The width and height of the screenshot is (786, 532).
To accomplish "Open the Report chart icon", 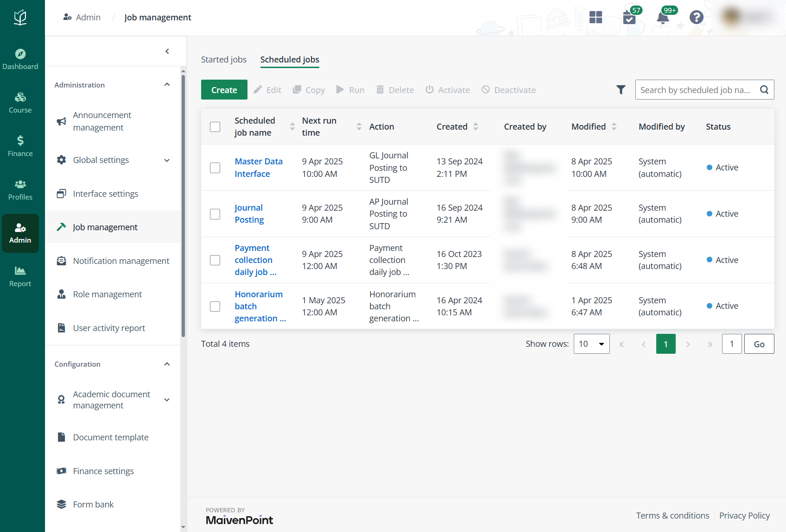I will (x=20, y=276).
